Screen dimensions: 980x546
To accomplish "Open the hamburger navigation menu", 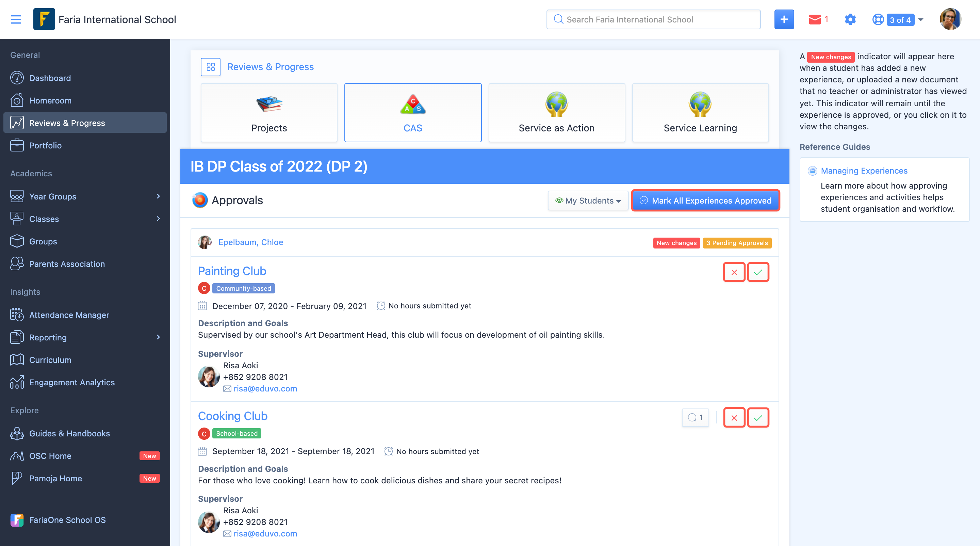I will point(16,19).
